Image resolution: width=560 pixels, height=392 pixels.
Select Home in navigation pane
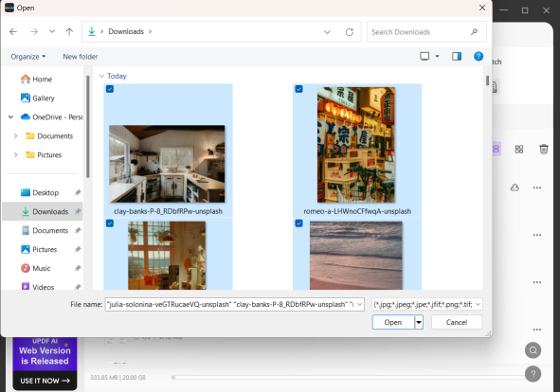pos(42,80)
